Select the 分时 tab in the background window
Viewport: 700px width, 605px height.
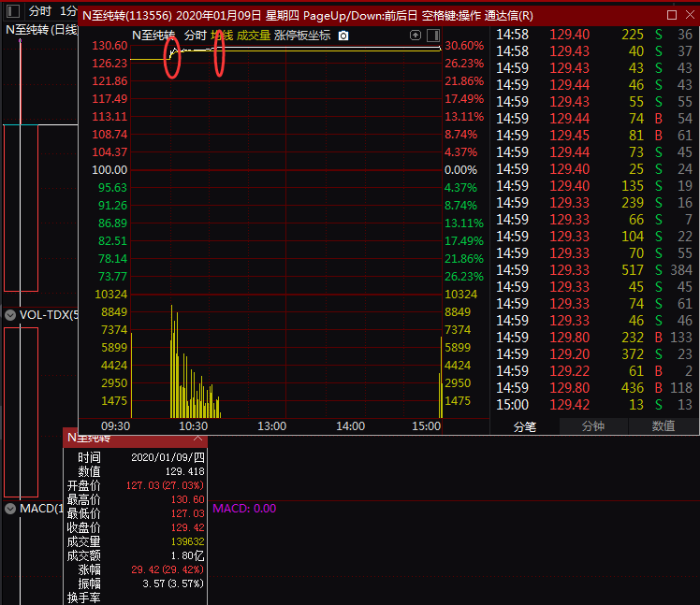tap(39, 10)
